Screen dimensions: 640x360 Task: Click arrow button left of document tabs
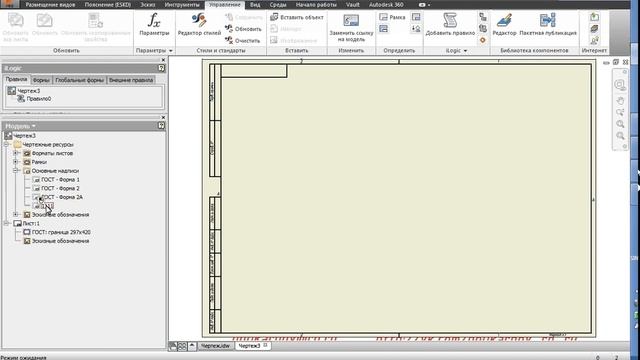[191, 346]
